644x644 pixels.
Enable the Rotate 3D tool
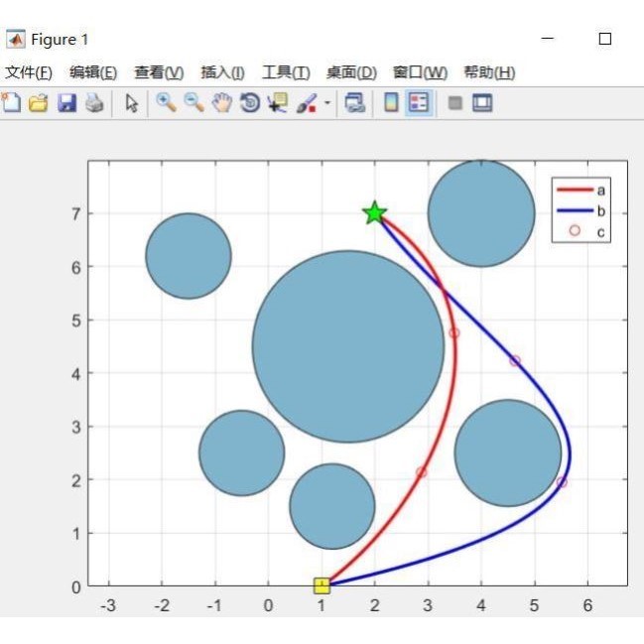[x=250, y=102]
